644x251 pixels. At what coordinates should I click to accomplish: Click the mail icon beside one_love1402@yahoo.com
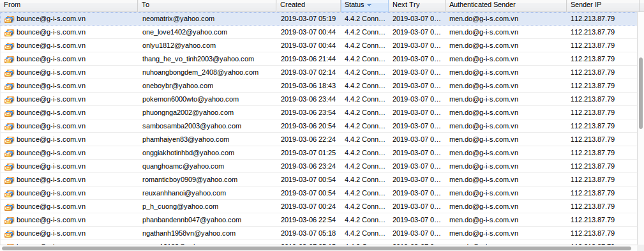(9, 33)
